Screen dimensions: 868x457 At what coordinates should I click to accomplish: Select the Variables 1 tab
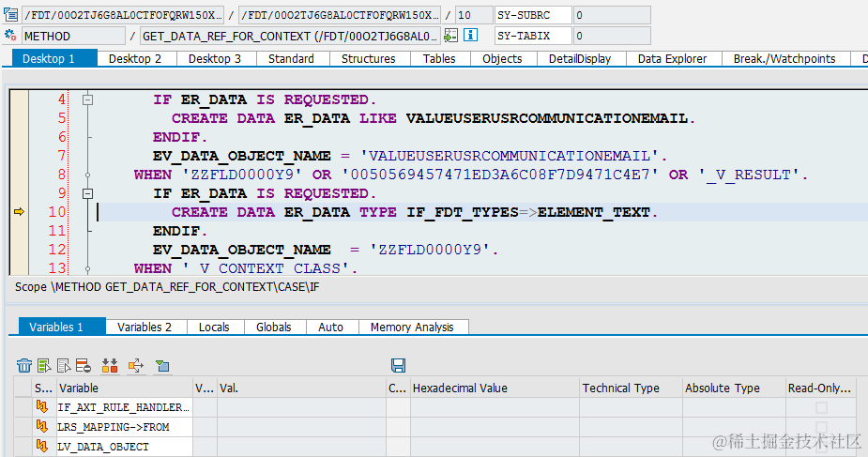[x=62, y=327]
